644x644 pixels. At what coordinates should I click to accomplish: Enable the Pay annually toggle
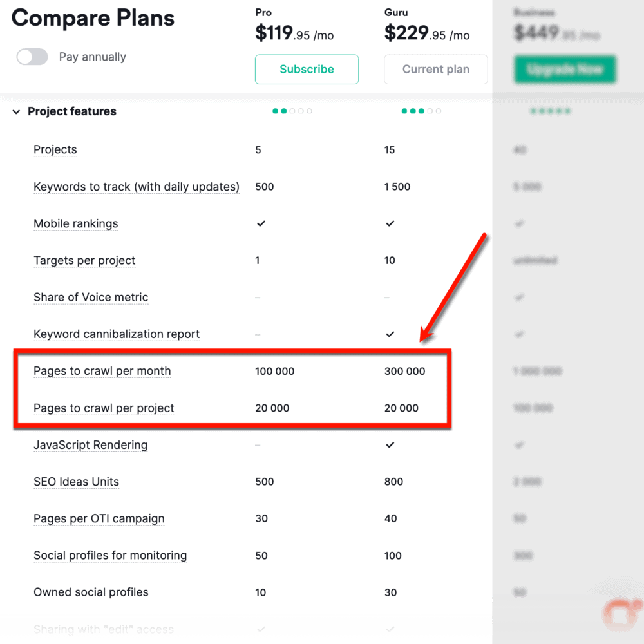[x=32, y=57]
